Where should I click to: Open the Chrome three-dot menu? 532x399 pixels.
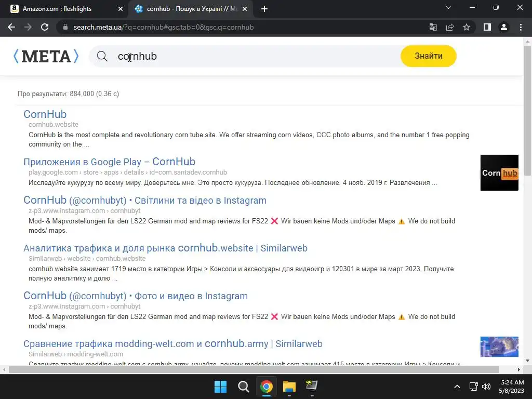pos(521,27)
